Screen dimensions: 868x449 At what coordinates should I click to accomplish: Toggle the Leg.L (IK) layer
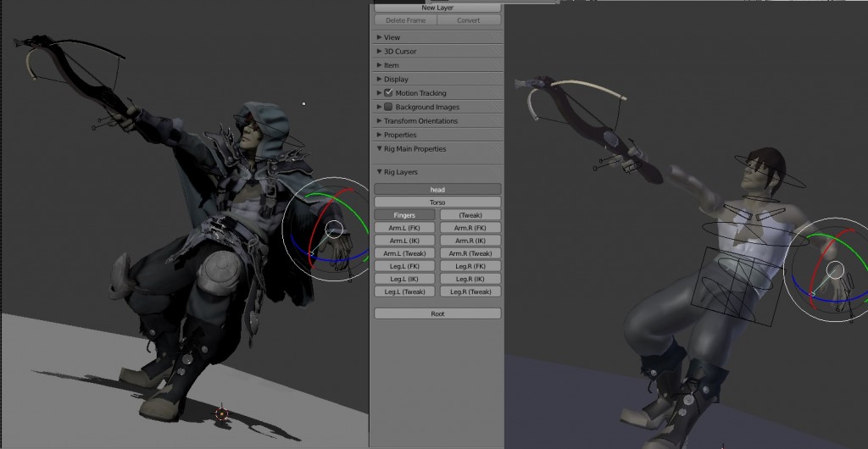point(404,279)
